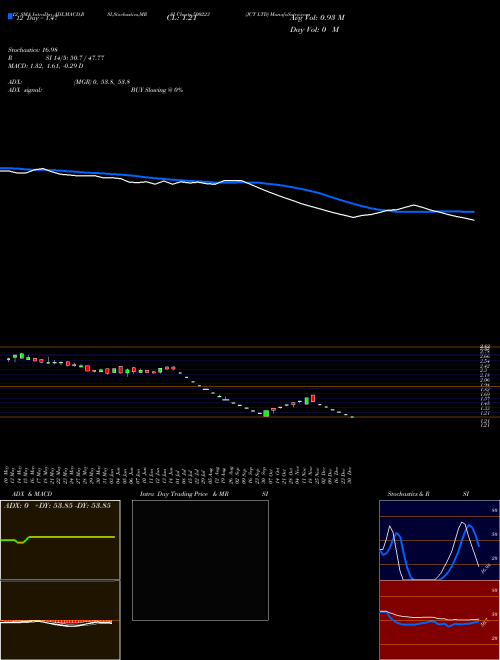Viewport: 500px width, 660px height.
Task: Click the 'SI 14/3: 30.7 / 47.77' reading
Action: tap(75, 58)
